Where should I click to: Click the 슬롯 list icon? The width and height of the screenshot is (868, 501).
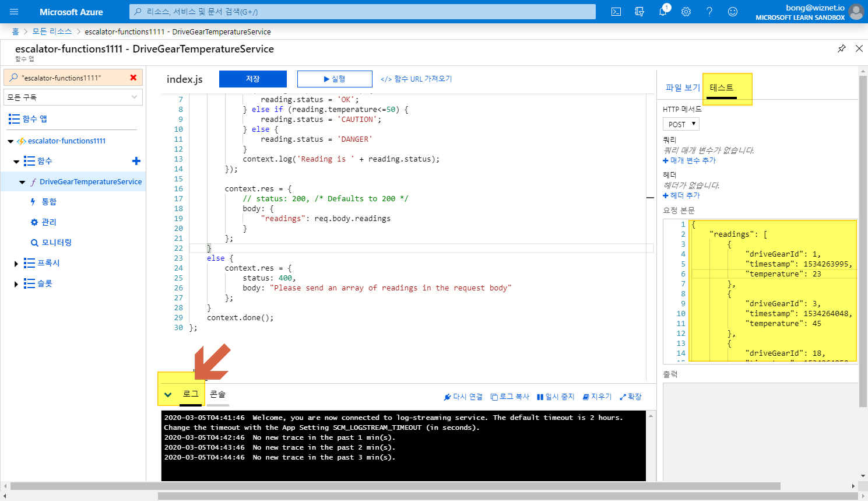coord(29,283)
